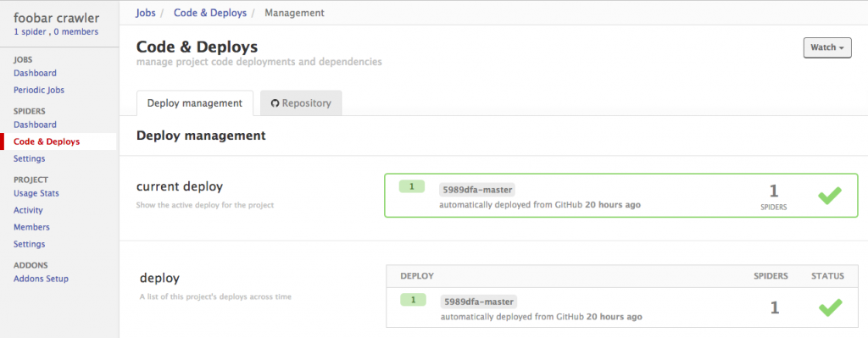
Task: Click the GitHub icon on Repository tab
Action: pos(275,103)
